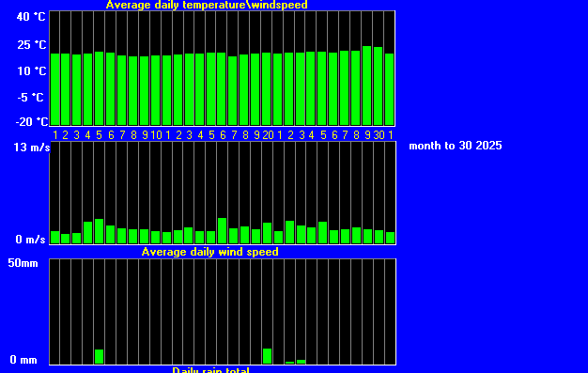This screenshot has height=373, width=588.
Task: Select the small day 23 rain bar
Action: 301,362
